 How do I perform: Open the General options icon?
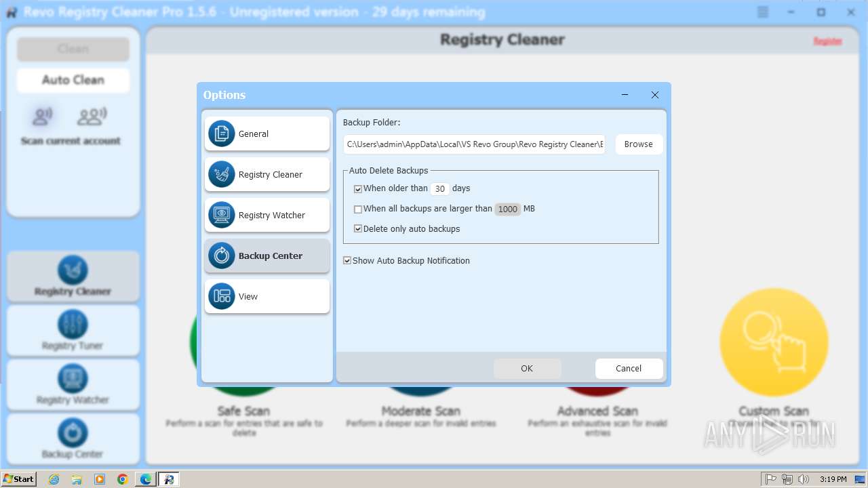[221, 134]
